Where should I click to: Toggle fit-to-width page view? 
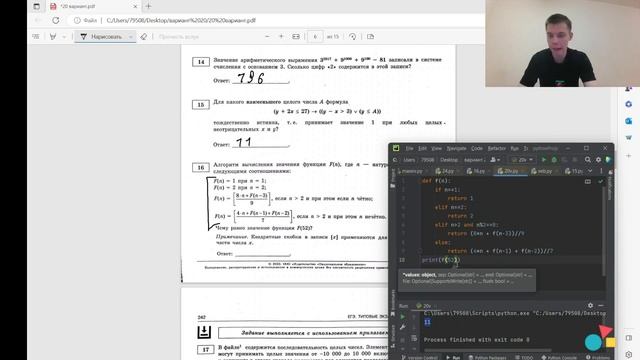pyautogui.click(x=296, y=37)
